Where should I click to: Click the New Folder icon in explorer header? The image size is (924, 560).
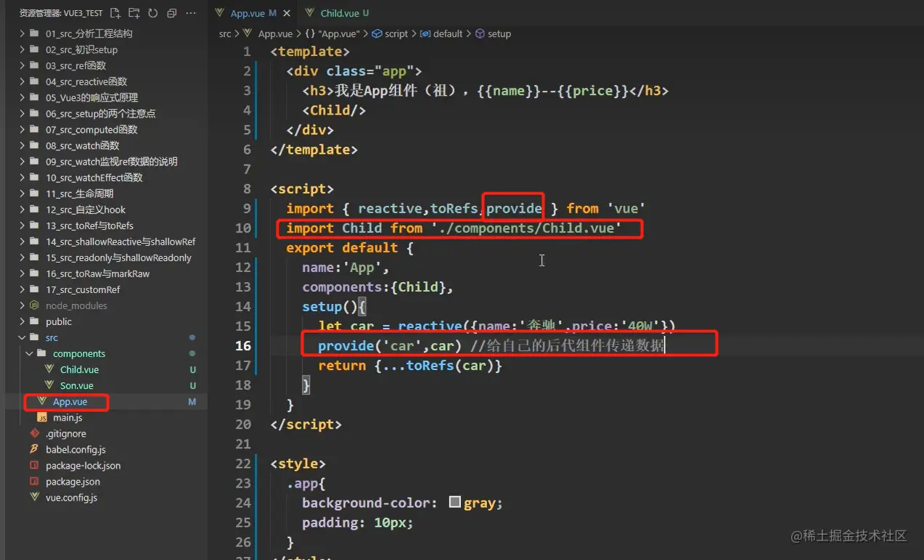(134, 13)
